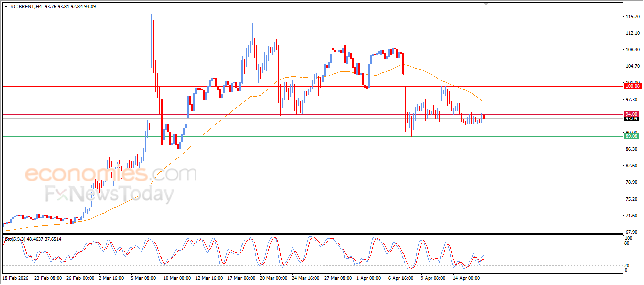
Task: Select the red 100.08 price level label
Action: pos(631,86)
